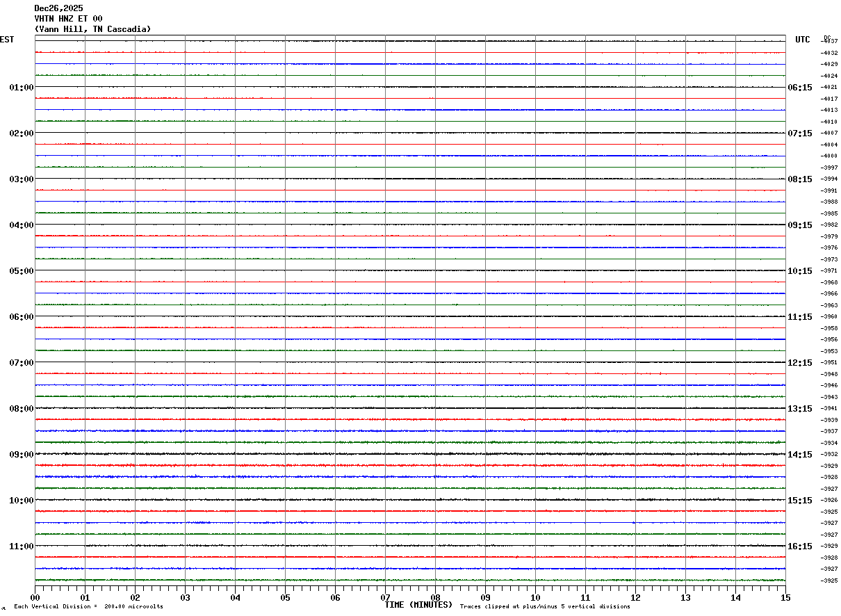
Task: Click the 07:15 UTC time label
Action: coord(799,133)
